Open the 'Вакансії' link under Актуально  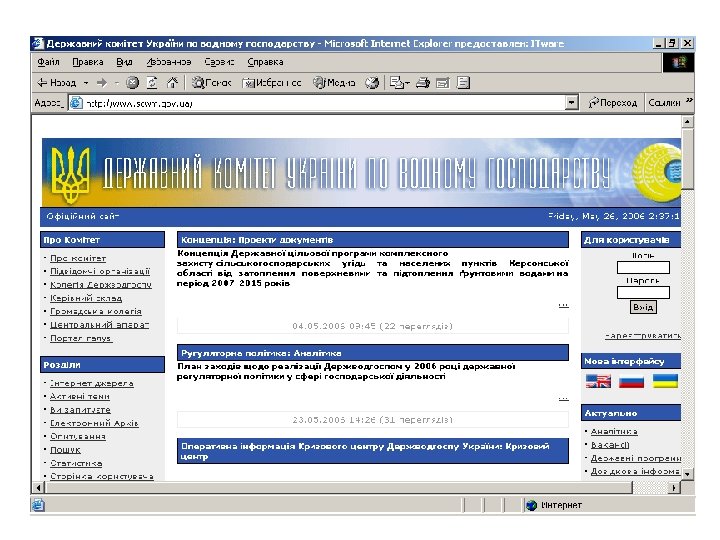610,445
